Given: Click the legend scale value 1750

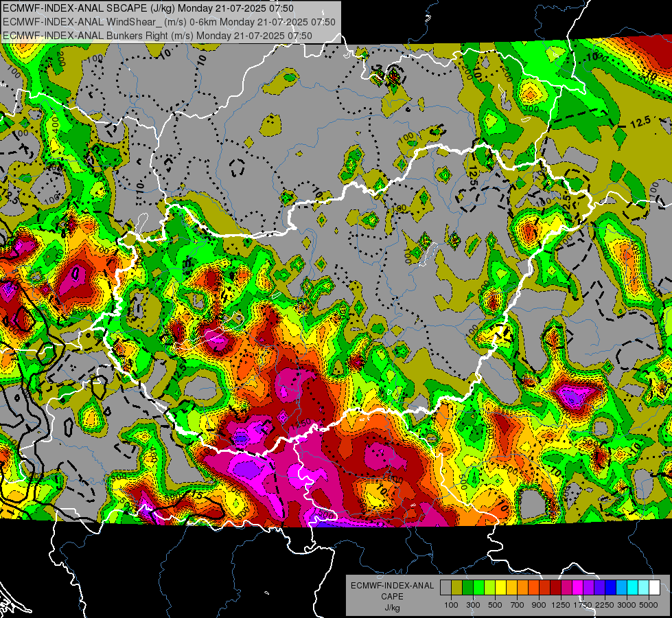Looking at the screenshot, I should point(583,605).
